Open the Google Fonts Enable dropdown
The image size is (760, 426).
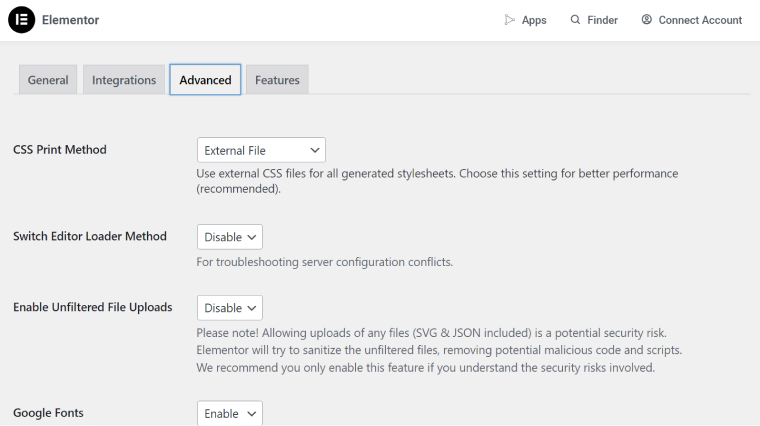230,413
